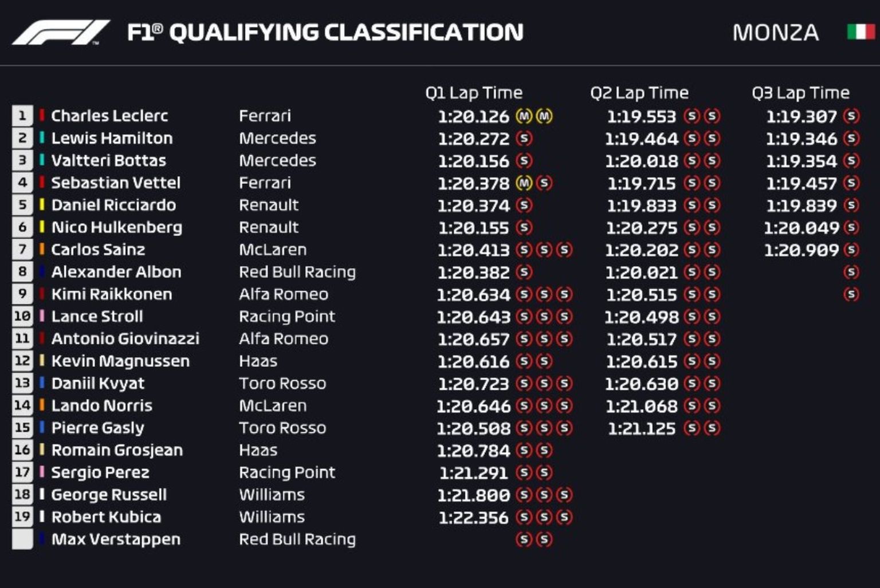Image resolution: width=880 pixels, height=588 pixels.
Task: Click Vettel's medium tyre icon in Q1
Action: (x=524, y=183)
